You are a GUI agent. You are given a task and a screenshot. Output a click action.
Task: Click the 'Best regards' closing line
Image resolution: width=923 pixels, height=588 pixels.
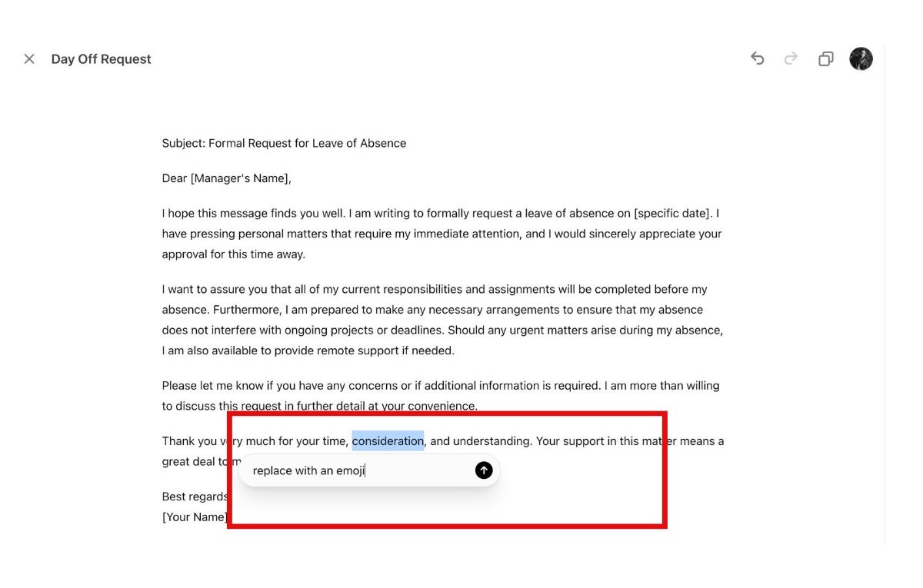(194, 497)
